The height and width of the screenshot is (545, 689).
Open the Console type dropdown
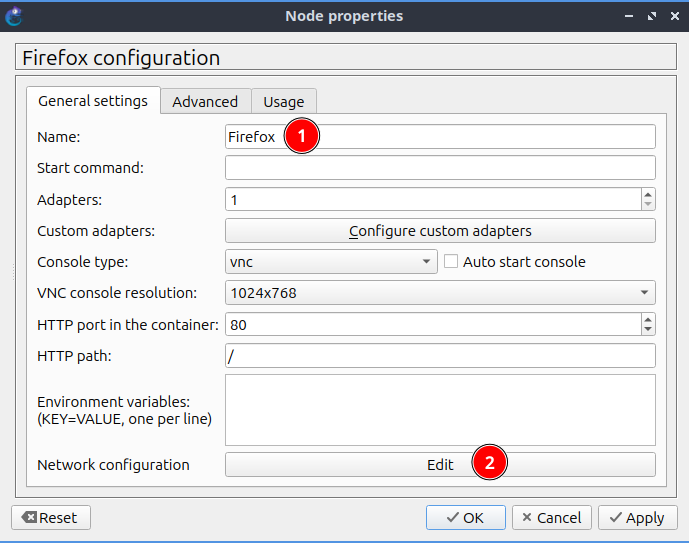pyautogui.click(x=331, y=262)
